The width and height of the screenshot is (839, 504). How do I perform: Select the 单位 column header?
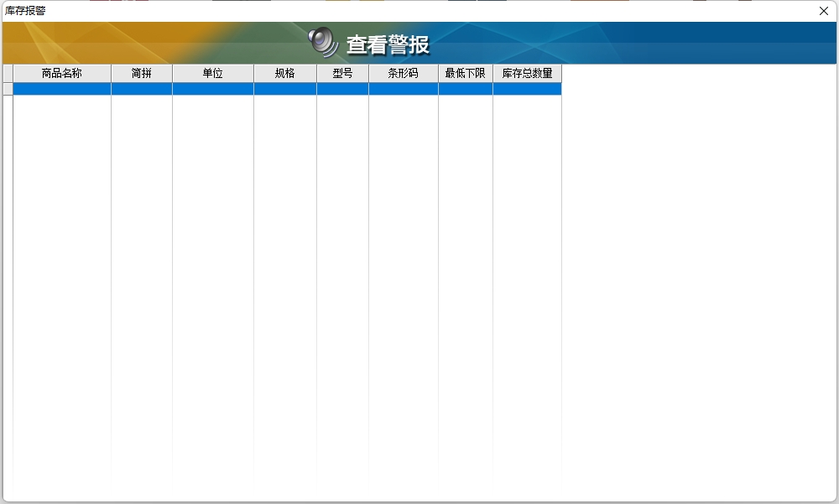tap(213, 74)
